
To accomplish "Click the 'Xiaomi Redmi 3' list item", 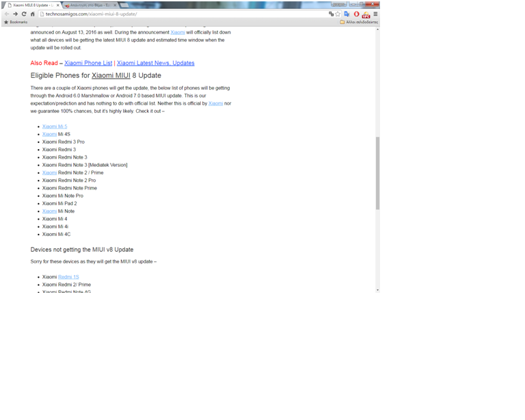I will [59, 150].
